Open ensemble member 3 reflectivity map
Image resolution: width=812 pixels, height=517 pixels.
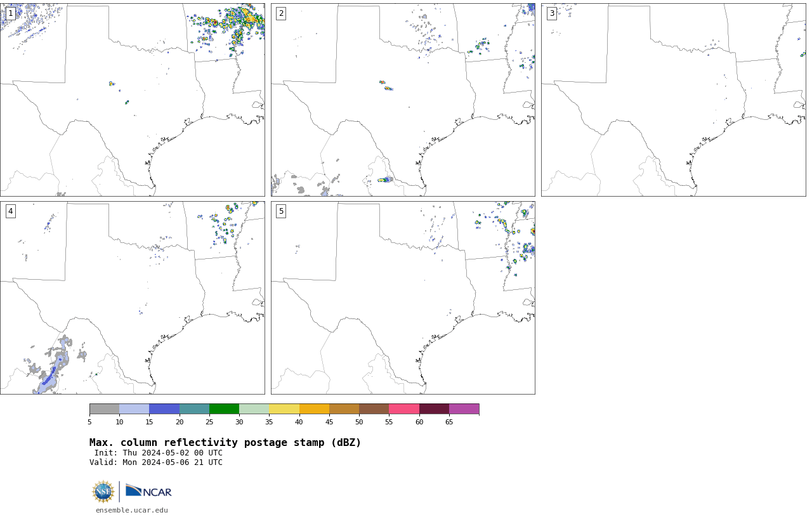click(x=674, y=100)
